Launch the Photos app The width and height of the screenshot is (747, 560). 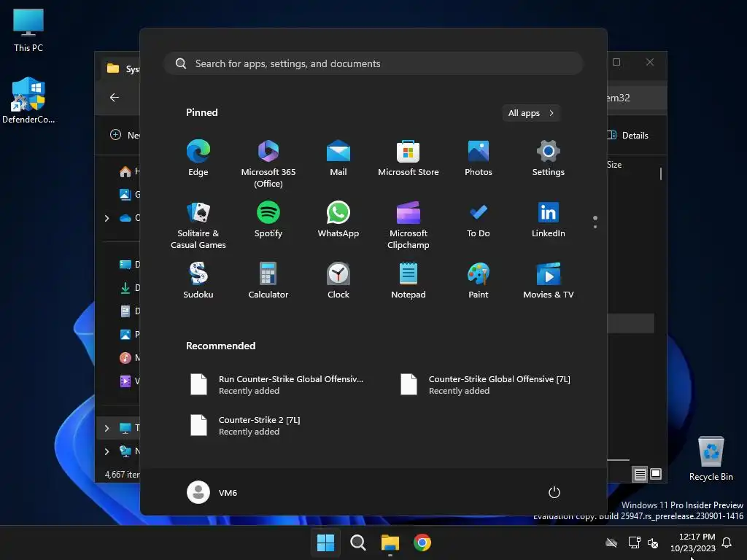click(479, 158)
